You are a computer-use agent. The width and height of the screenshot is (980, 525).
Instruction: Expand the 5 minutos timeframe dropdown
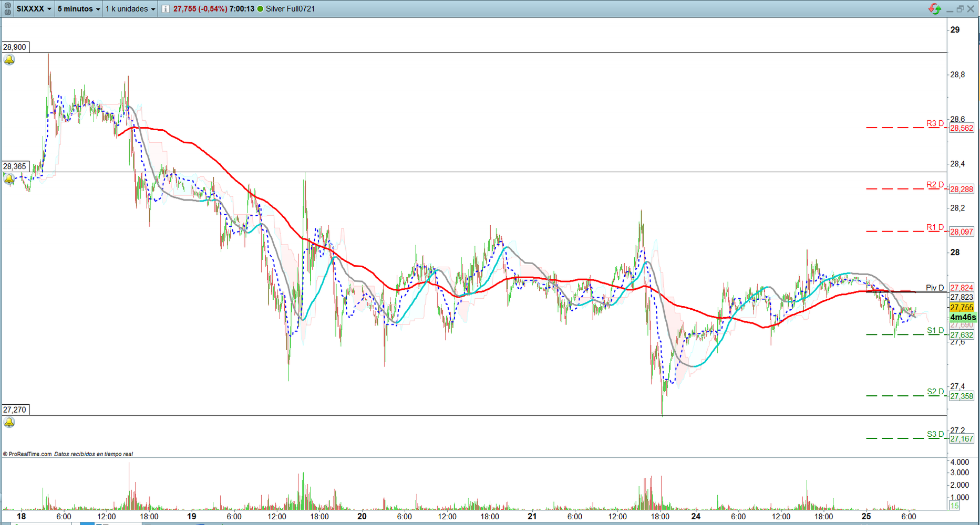click(x=79, y=9)
